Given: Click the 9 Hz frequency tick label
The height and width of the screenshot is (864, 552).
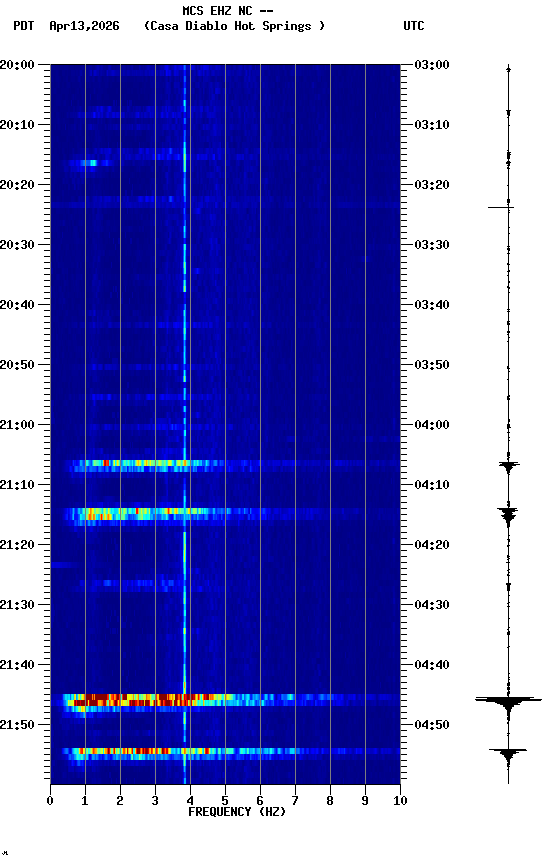Looking at the screenshot, I should (365, 801).
